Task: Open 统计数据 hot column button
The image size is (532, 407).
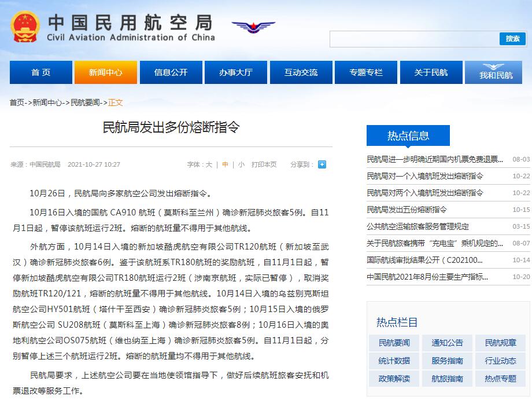Action: (x=394, y=361)
